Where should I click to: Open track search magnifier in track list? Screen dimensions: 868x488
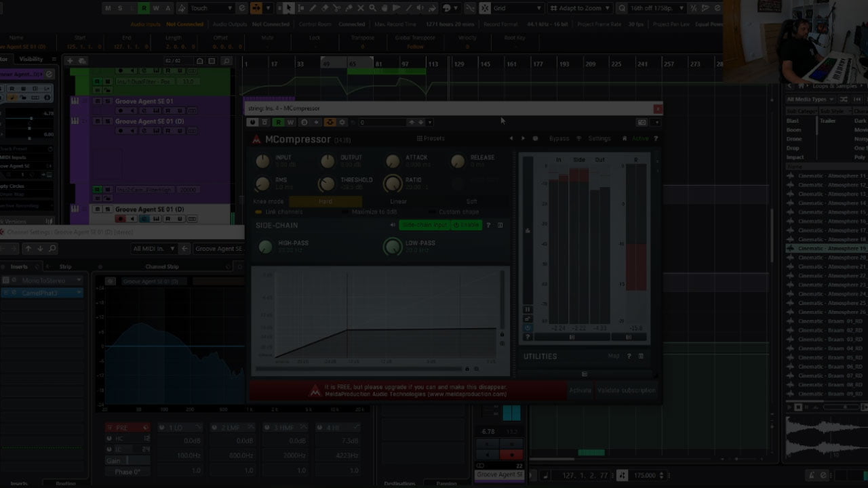point(227,61)
